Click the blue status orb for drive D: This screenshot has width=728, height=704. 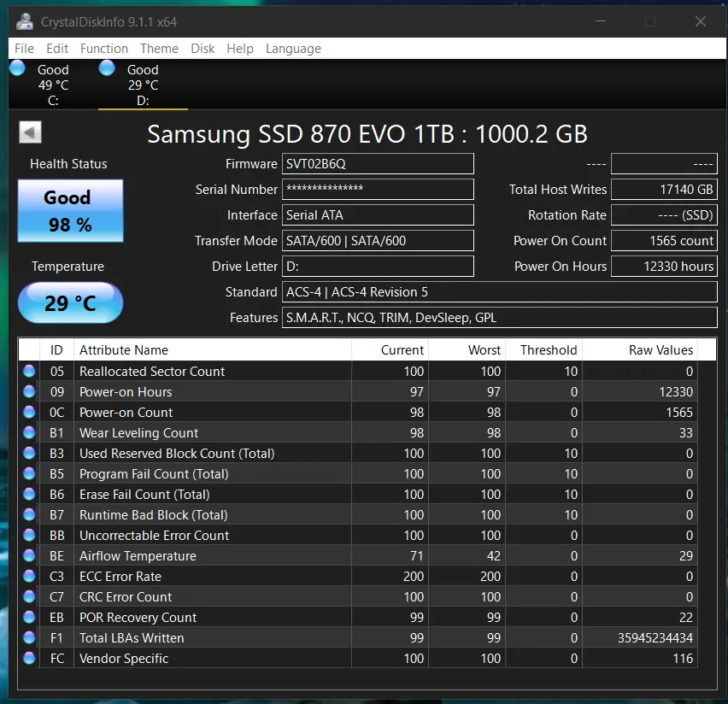click(107, 67)
